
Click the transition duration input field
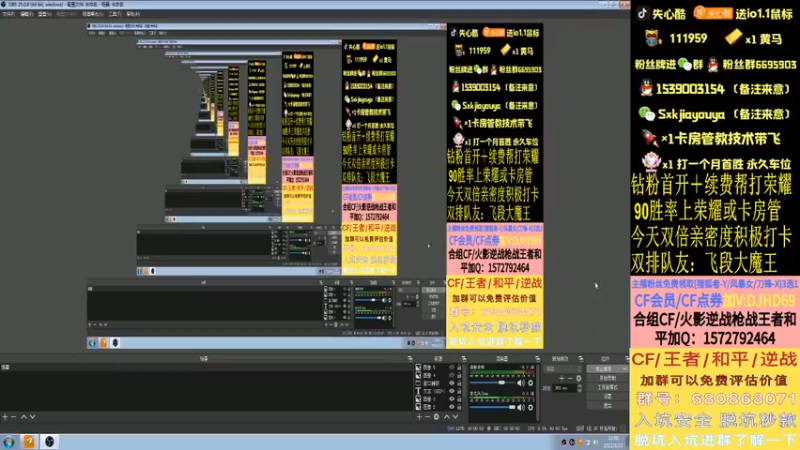[564, 388]
